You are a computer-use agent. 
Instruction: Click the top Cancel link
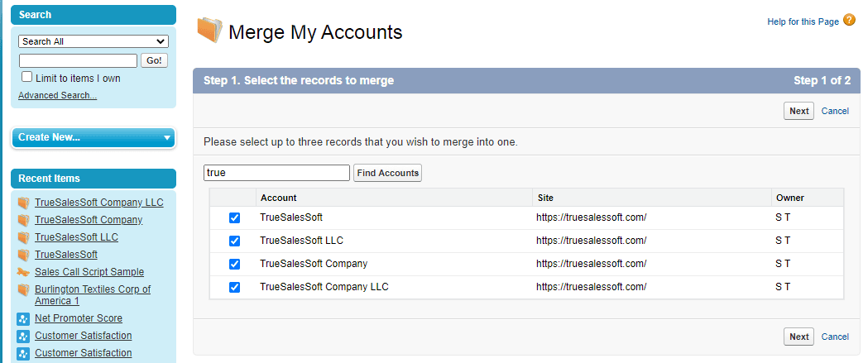click(835, 112)
